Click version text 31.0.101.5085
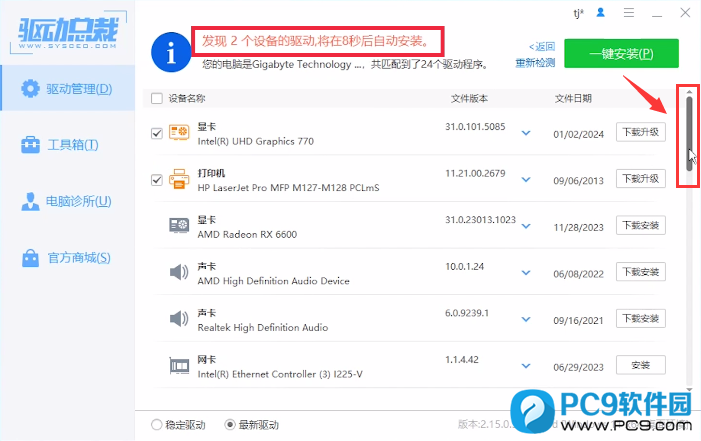Screen dimensions: 701x441 point(475,127)
